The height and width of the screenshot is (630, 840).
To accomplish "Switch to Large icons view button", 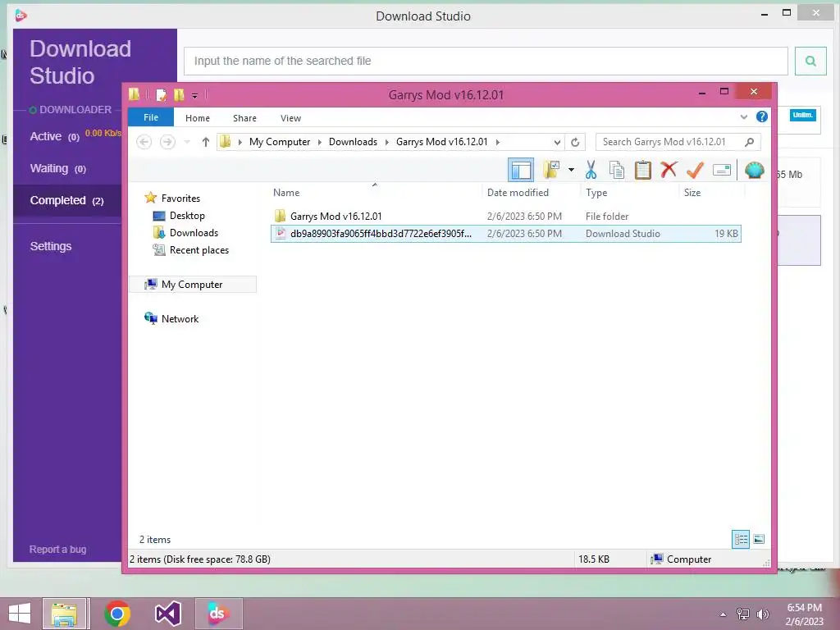I will [759, 540].
